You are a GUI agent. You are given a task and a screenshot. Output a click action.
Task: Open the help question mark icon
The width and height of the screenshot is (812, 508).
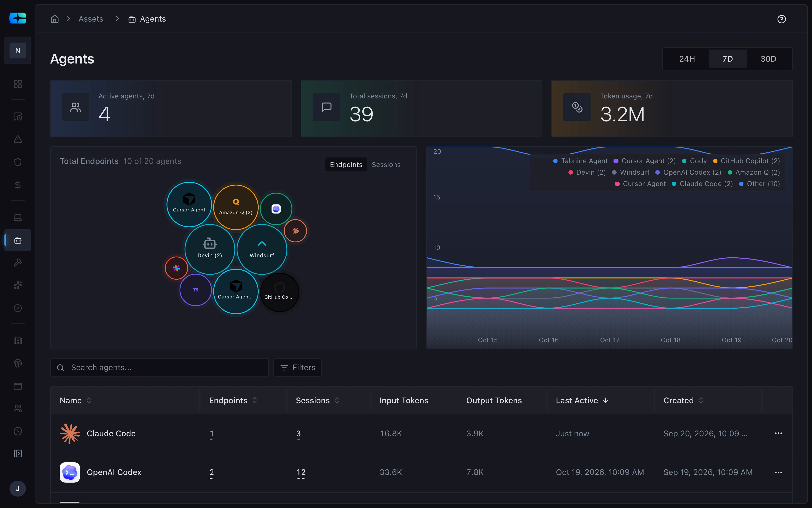tap(782, 19)
